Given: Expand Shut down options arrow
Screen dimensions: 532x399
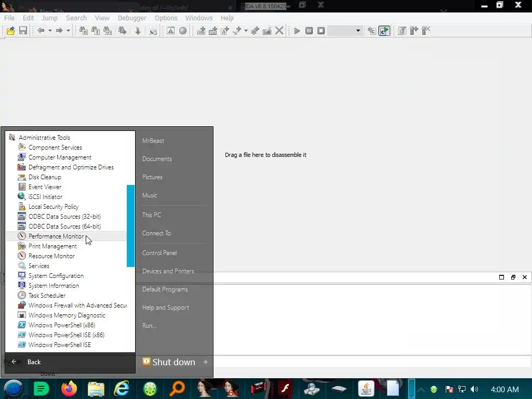Looking at the screenshot, I should [x=205, y=362].
